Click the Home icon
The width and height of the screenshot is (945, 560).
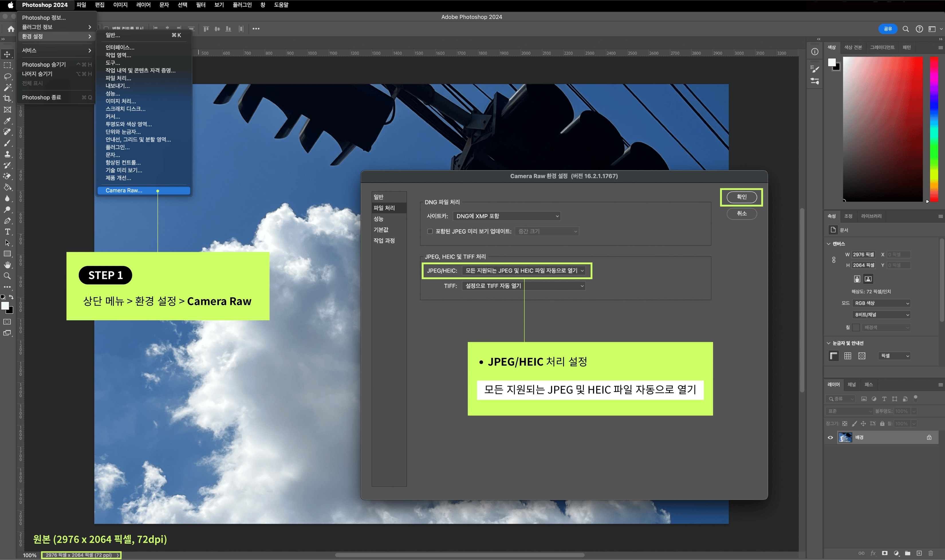11,29
